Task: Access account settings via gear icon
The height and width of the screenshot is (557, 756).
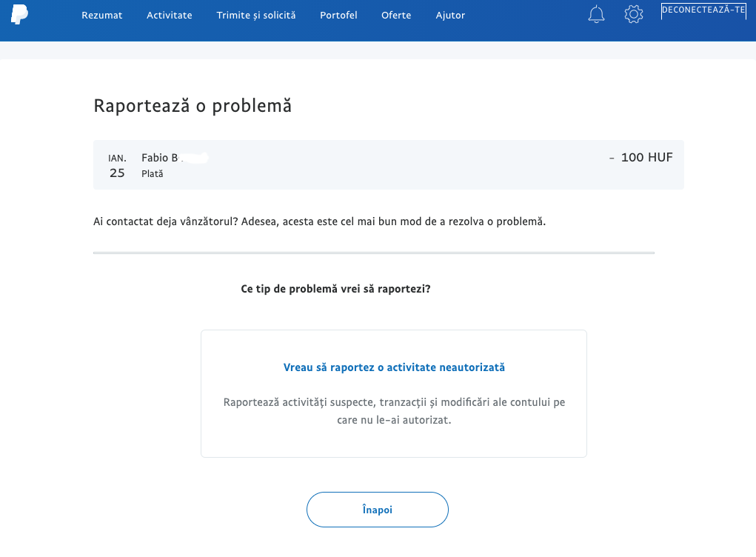Action: [634, 14]
